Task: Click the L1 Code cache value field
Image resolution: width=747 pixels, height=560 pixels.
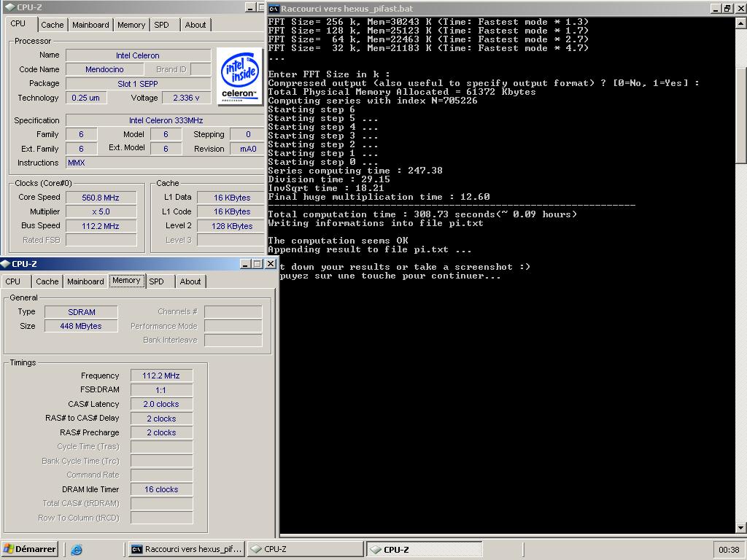Action: 231,211
